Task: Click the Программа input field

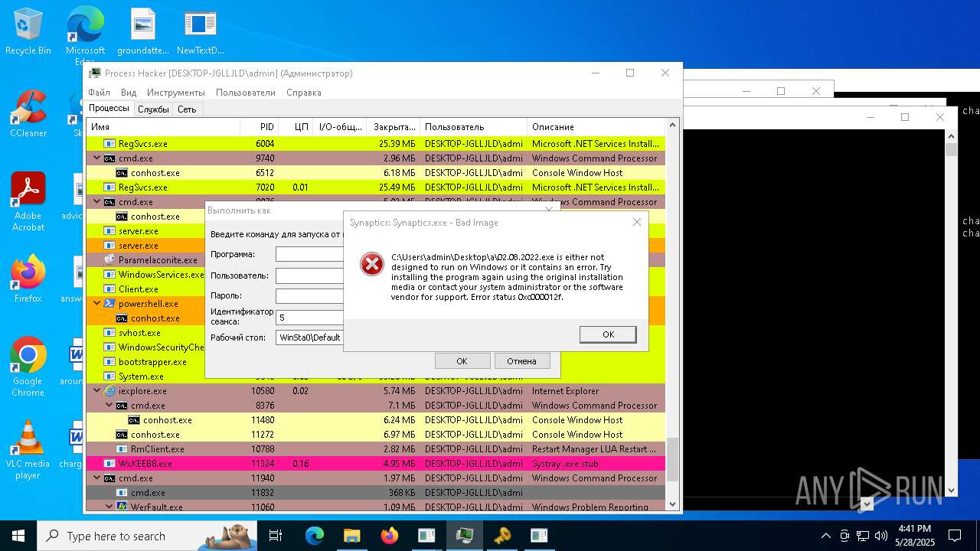Action: [309, 254]
